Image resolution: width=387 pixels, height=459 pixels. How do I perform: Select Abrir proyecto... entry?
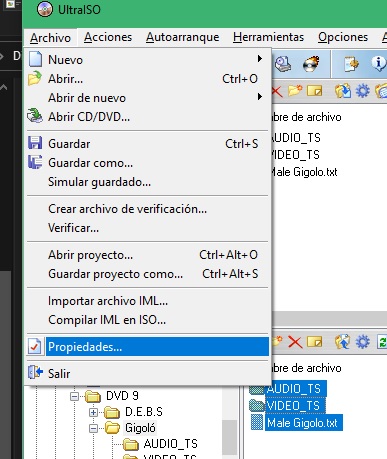[147, 255]
